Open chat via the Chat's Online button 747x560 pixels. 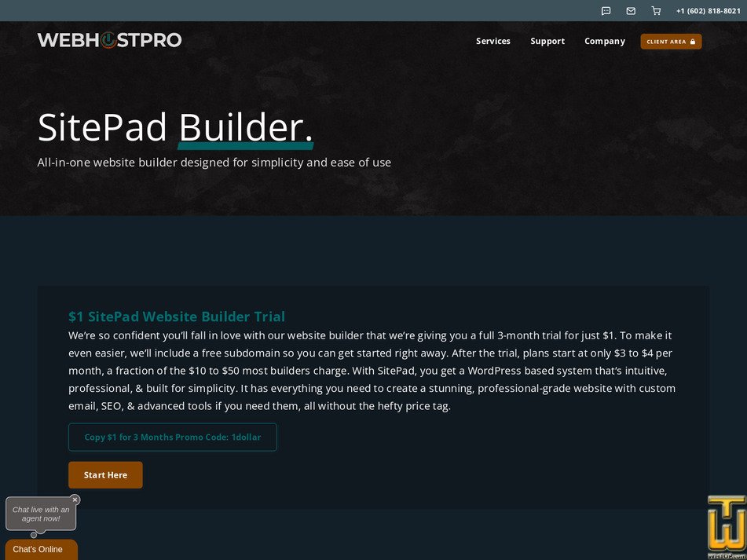[40, 549]
